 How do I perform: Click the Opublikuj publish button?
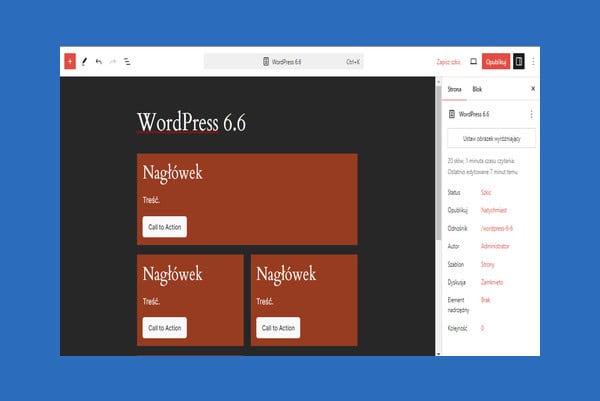[x=496, y=62]
